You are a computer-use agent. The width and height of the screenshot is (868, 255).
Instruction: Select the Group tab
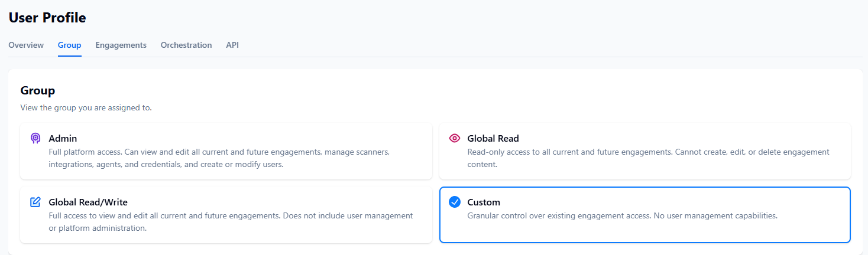point(70,45)
